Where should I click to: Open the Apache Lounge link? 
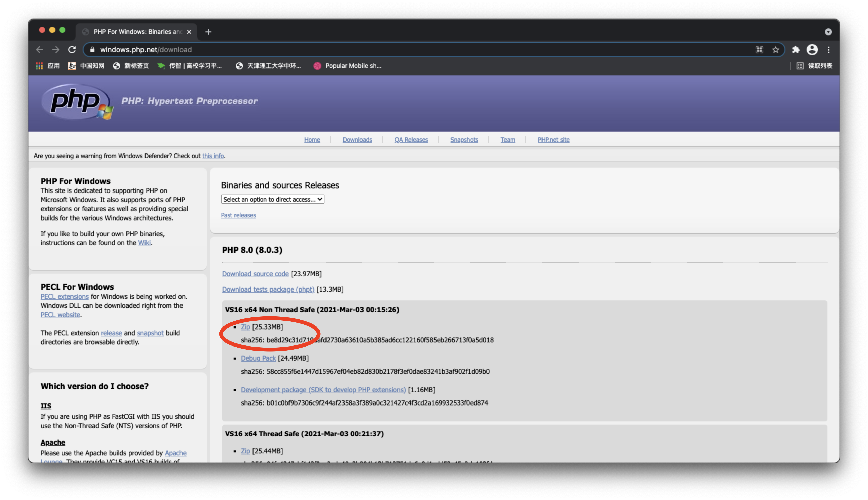[176, 453]
